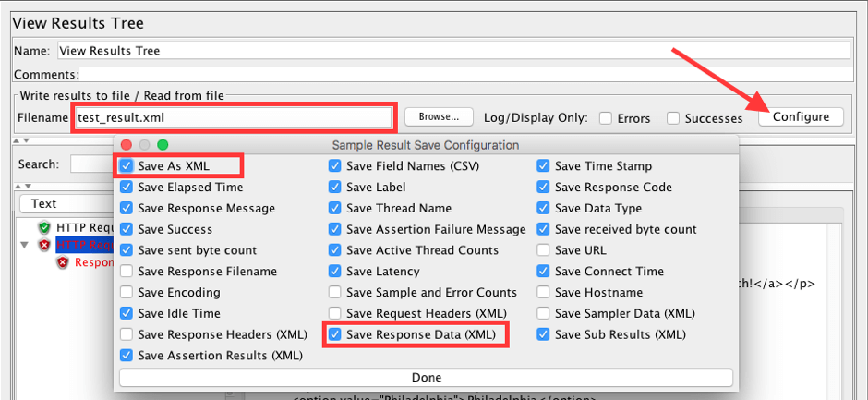Image resolution: width=868 pixels, height=400 pixels.
Task: Click red failed shield icon of HTTP Request
Action: 43,245
